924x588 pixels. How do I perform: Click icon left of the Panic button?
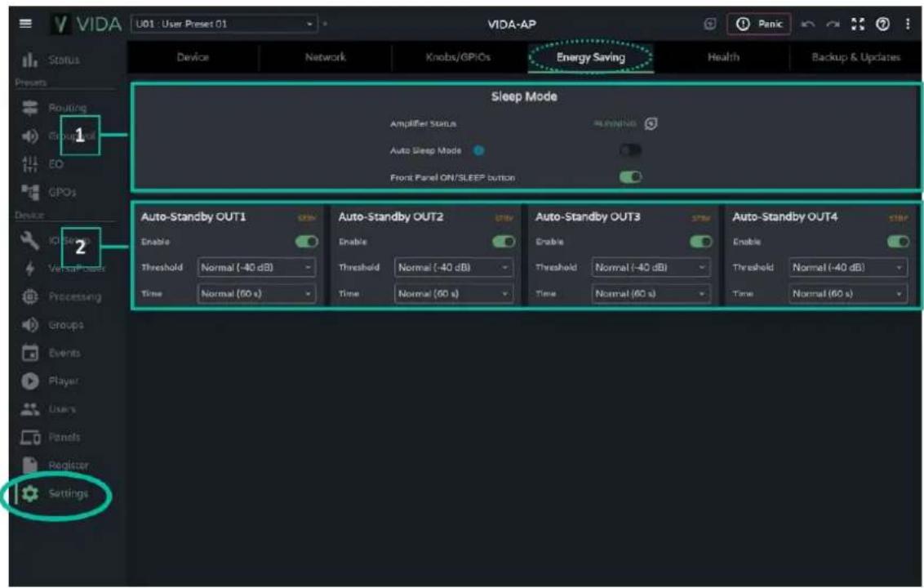click(710, 24)
